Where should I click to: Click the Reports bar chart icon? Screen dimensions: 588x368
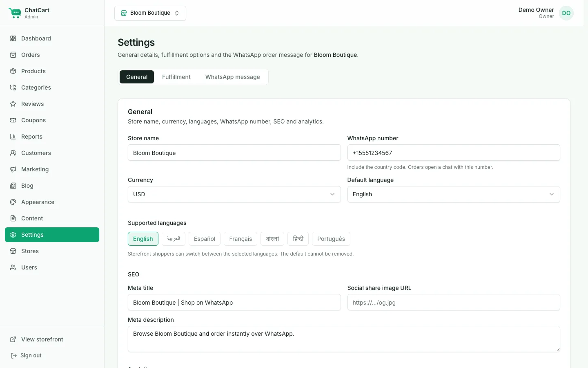click(x=13, y=137)
